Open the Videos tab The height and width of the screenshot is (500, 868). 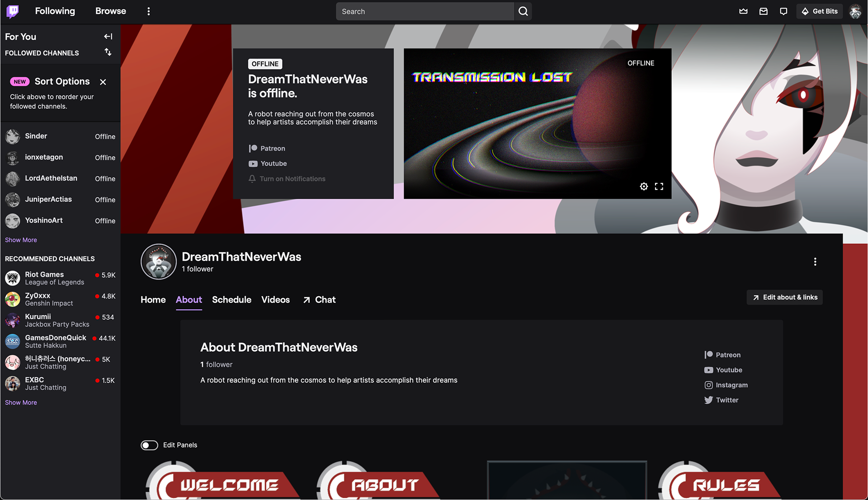275,300
